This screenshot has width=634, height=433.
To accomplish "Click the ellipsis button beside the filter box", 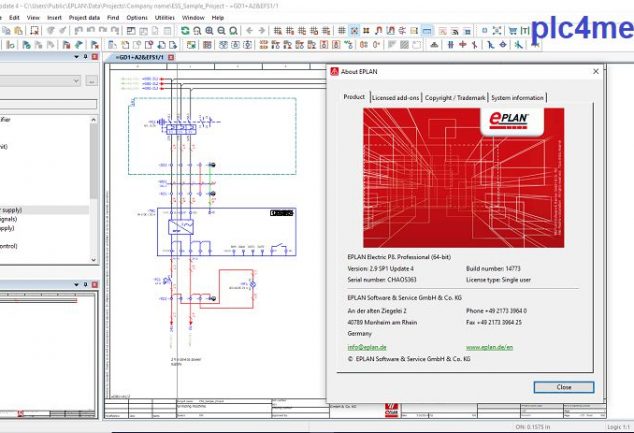I will pyautogui.click(x=91, y=80).
